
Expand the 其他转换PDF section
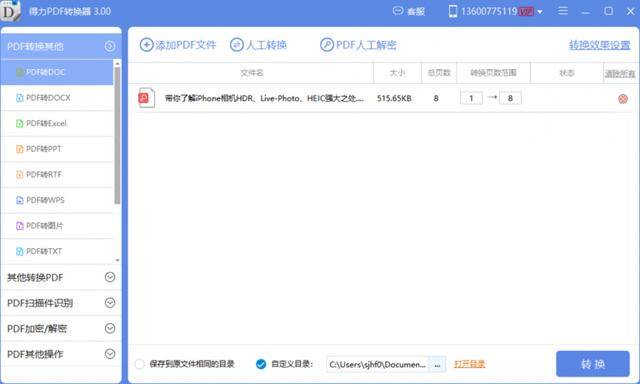click(x=110, y=277)
